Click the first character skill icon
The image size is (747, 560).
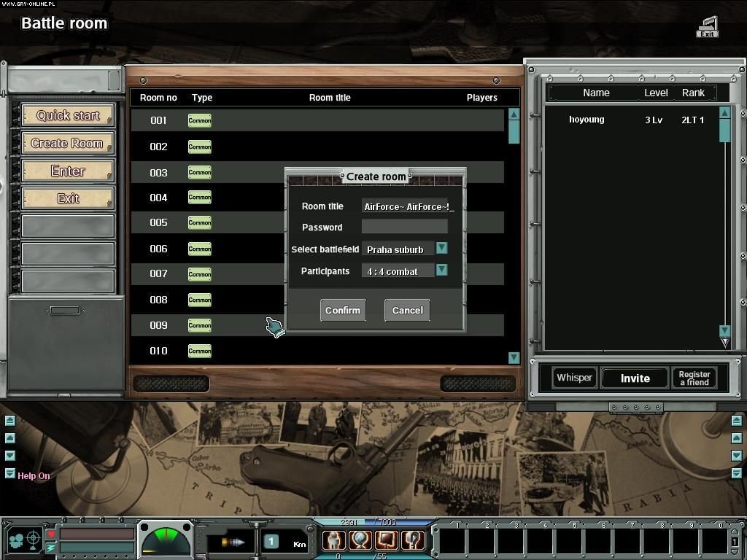(x=335, y=540)
